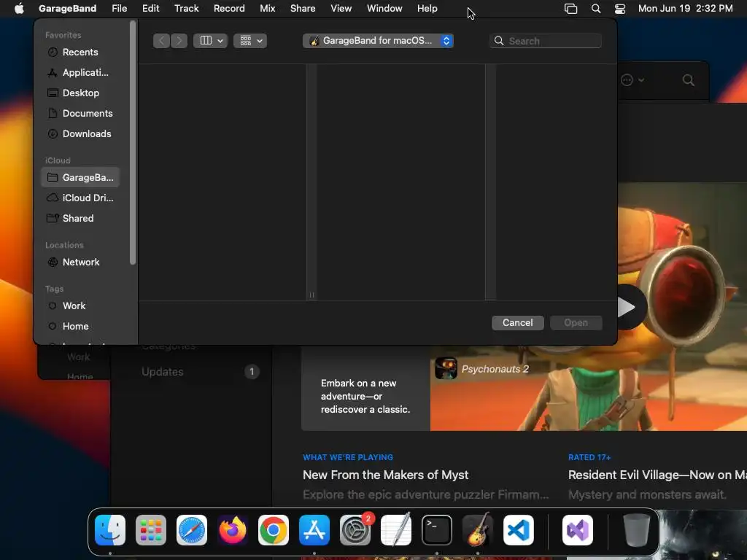Click the Psychonauts 2 app icon

(x=446, y=368)
